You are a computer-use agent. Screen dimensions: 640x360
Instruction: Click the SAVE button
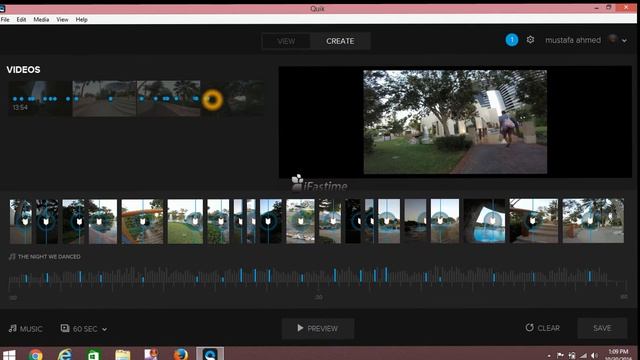(602, 328)
